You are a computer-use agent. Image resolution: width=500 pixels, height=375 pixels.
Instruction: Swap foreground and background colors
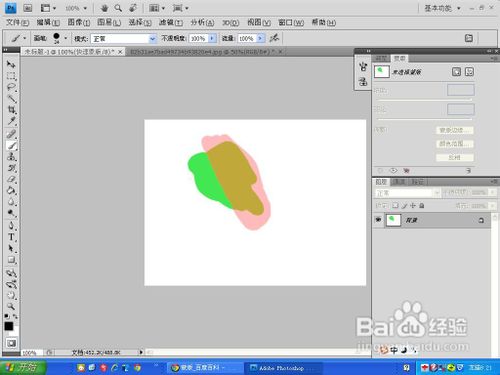pos(15,316)
